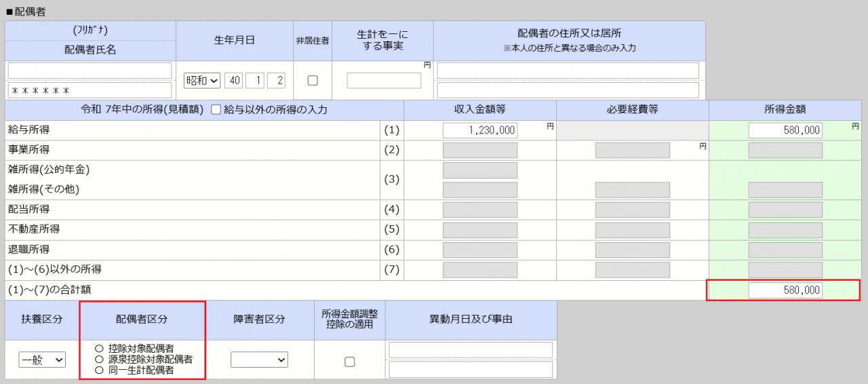Click 給与所得 income field showing 1,230,000
The image size is (868, 384).
(480, 130)
